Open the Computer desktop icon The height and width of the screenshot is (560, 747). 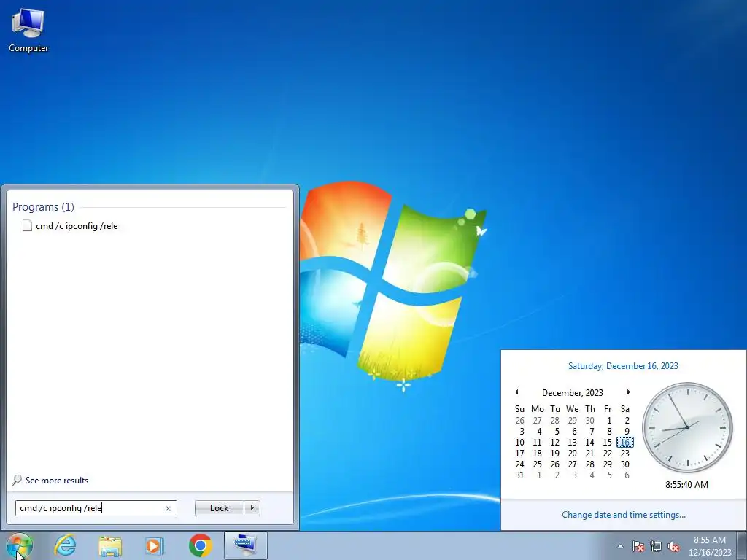coord(28,31)
